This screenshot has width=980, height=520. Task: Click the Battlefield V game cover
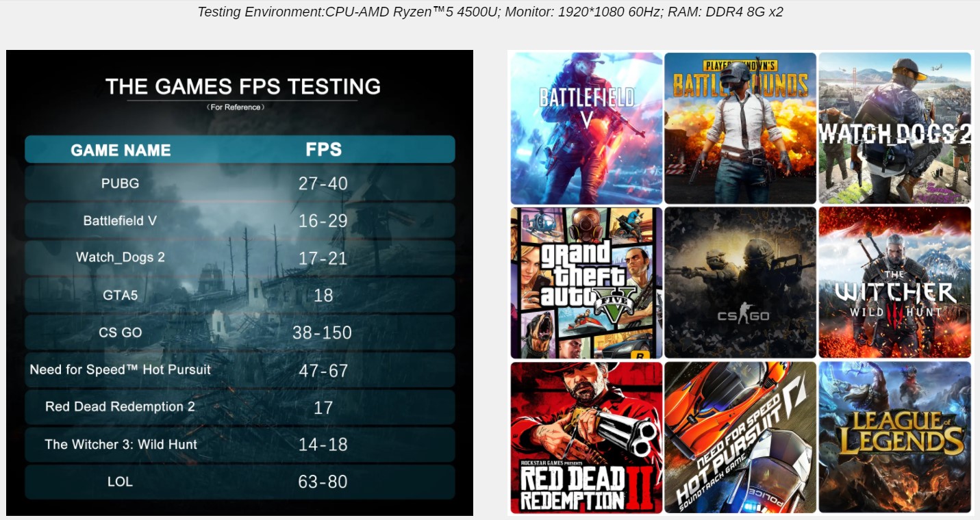pos(586,128)
